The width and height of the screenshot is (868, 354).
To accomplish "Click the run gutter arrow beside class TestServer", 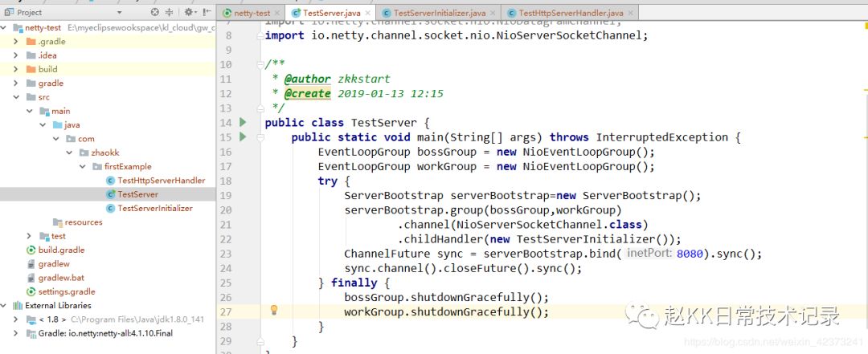I will pos(243,122).
